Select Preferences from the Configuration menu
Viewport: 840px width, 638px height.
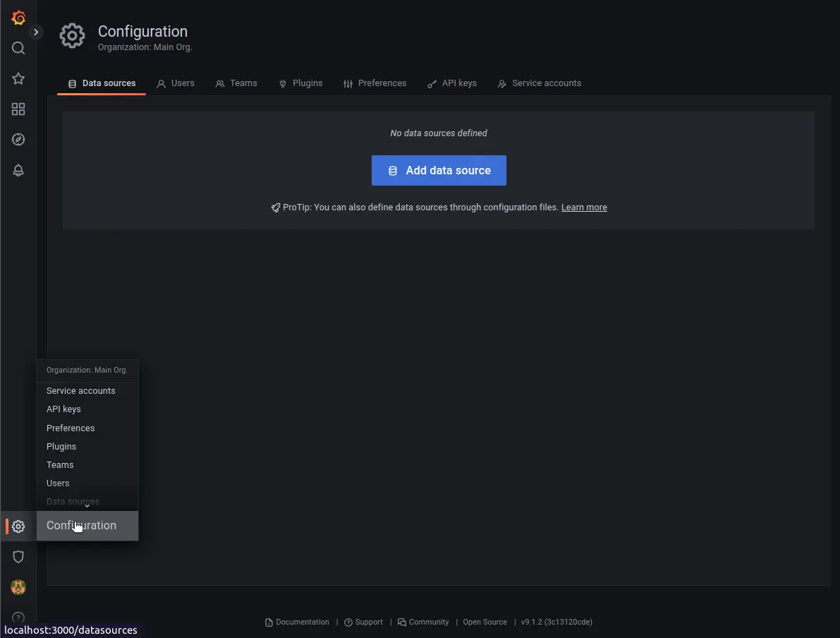coord(71,428)
